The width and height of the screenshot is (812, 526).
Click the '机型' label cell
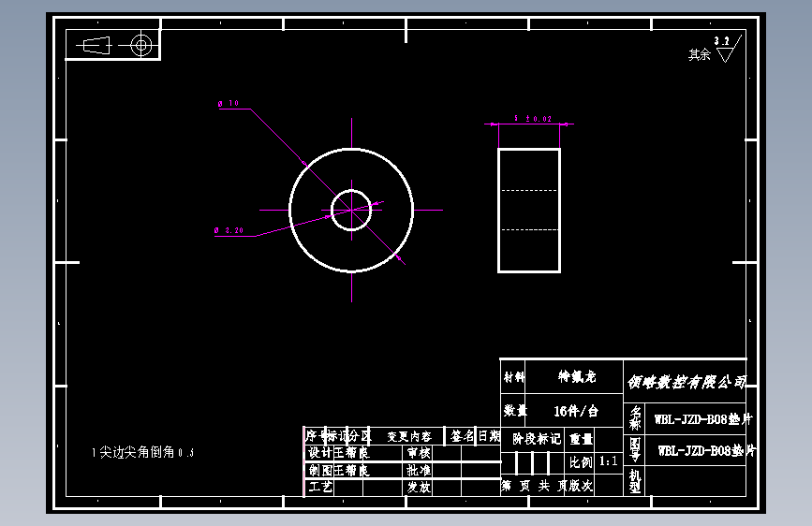pos(635,480)
